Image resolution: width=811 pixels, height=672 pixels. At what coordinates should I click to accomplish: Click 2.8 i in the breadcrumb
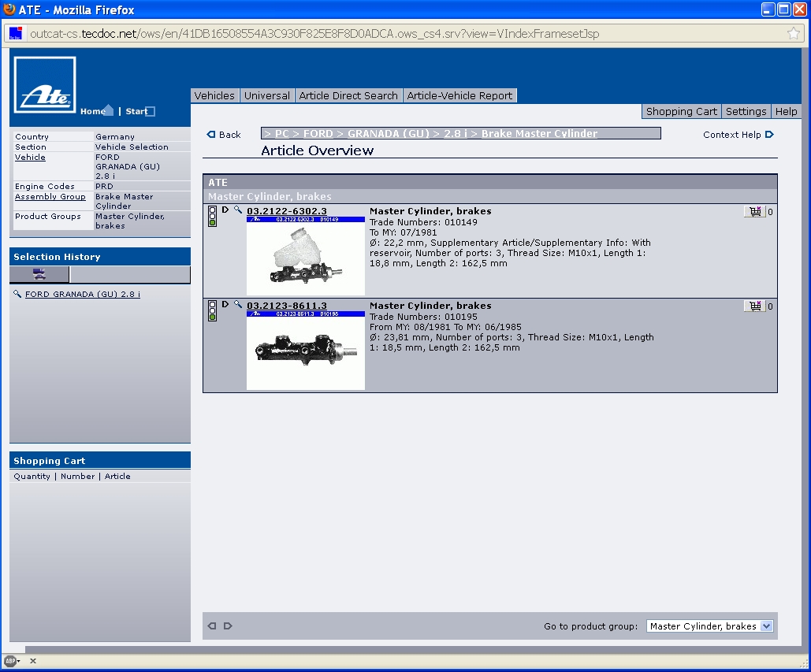[456, 133]
